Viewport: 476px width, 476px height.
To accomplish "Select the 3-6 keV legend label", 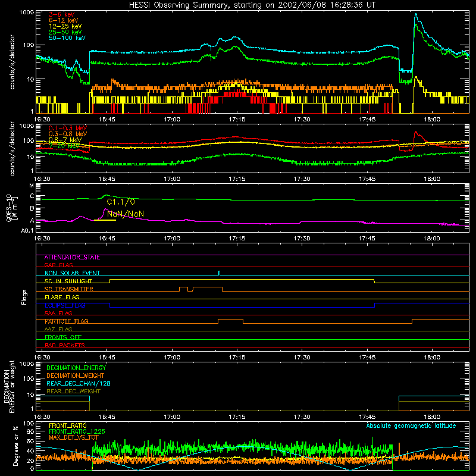I will [x=62, y=14].
